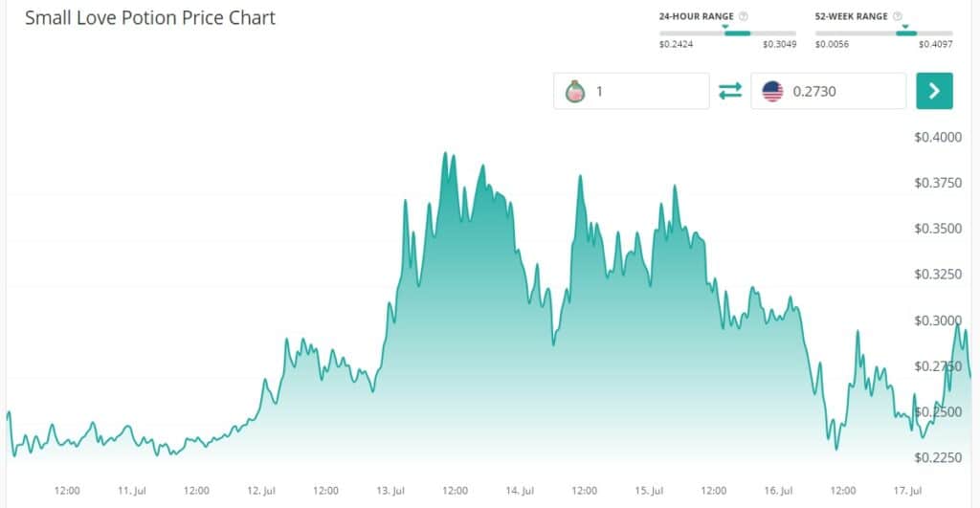This screenshot has height=508, width=980.
Task: Click the 24-hour range marker triangle
Action: [x=724, y=26]
